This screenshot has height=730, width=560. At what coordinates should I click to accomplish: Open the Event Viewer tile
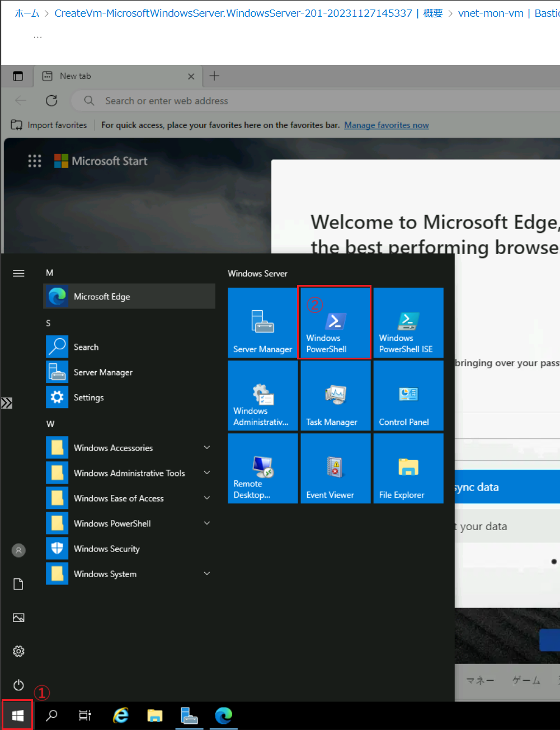[336, 469]
